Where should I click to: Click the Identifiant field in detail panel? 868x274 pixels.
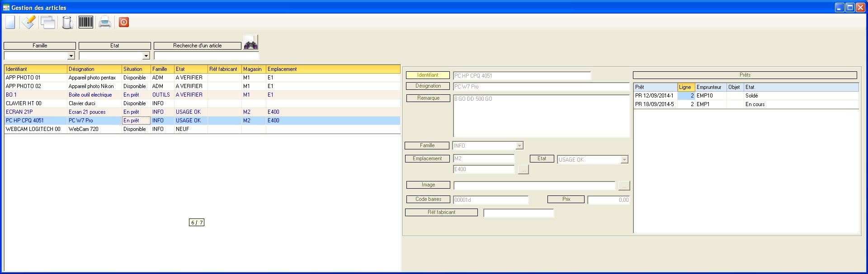522,76
